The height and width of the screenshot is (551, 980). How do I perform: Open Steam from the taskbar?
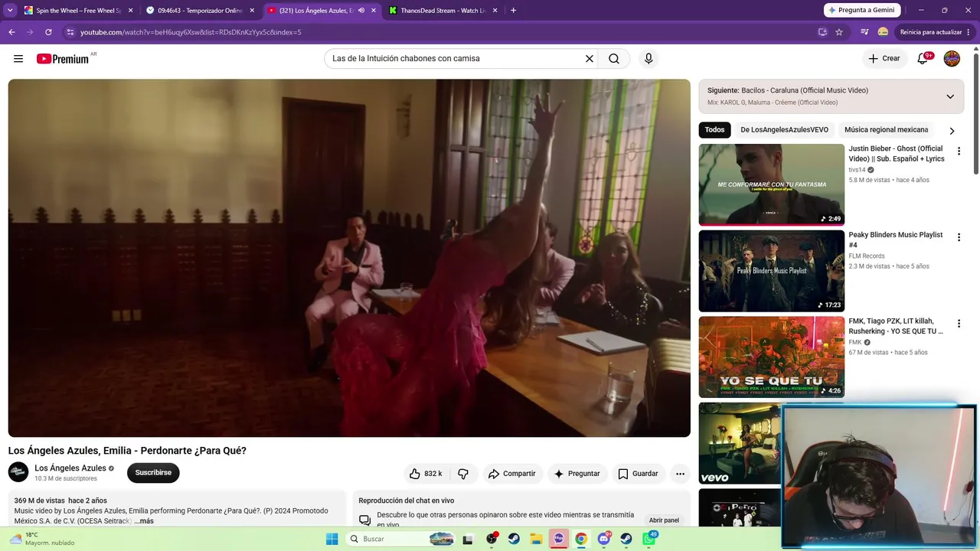pyautogui.click(x=514, y=539)
